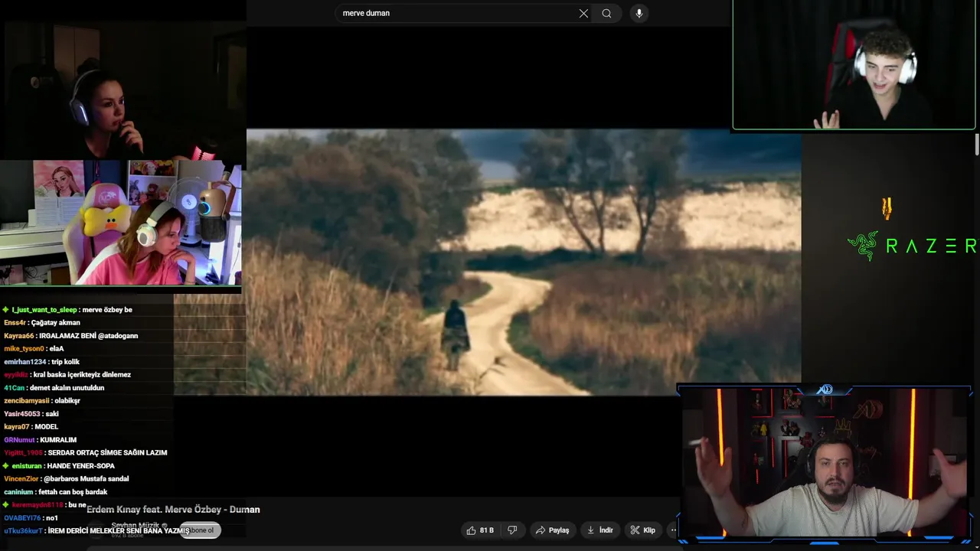
Task: Dislike the video with thumbs down
Action: pyautogui.click(x=513, y=530)
